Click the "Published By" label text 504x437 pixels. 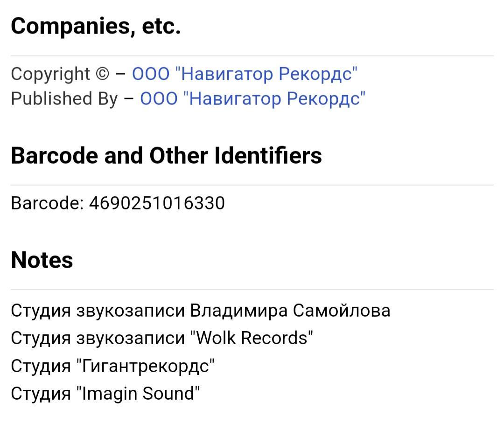click(64, 98)
